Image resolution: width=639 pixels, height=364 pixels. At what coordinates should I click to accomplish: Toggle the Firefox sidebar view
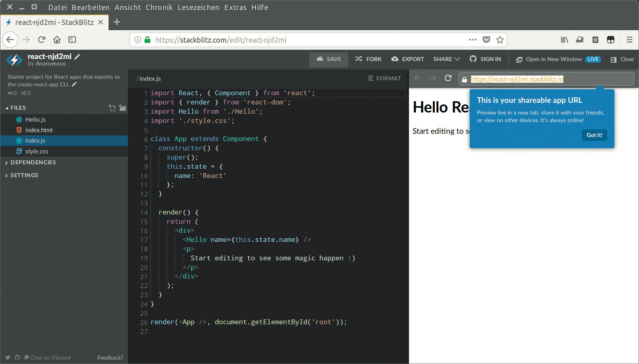click(x=72, y=40)
